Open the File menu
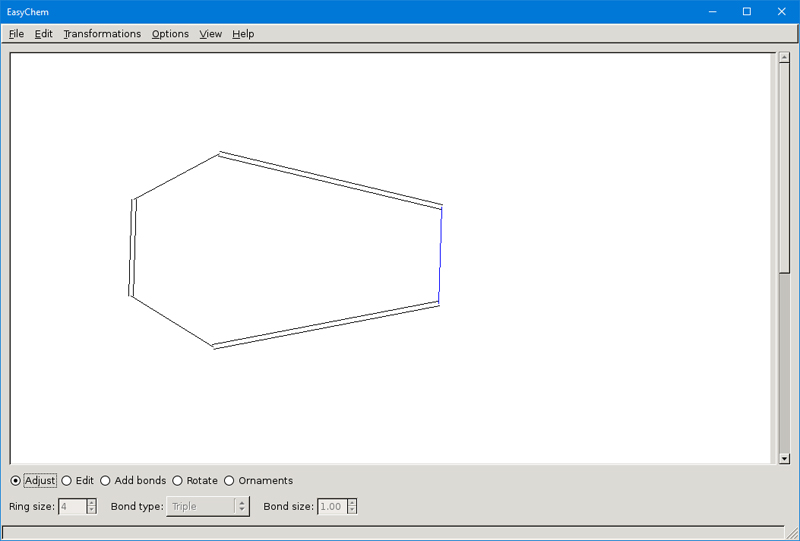The width and height of the screenshot is (800, 541). 16,34
